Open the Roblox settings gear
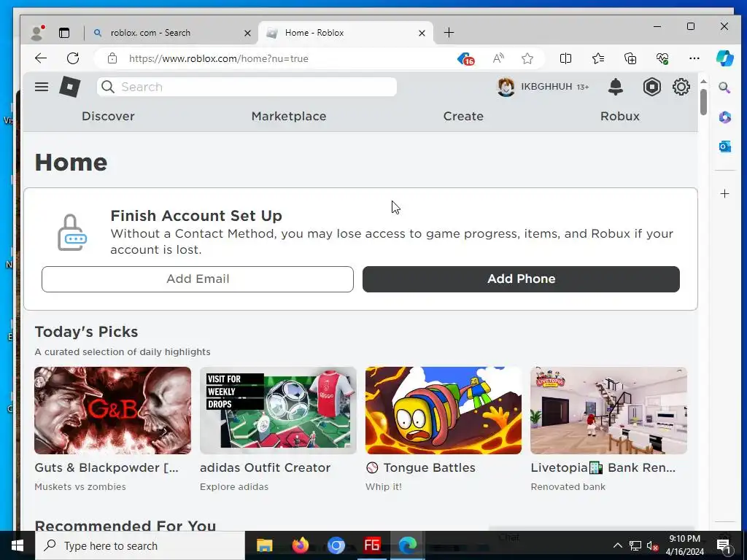This screenshot has height=560, width=747. (x=681, y=87)
